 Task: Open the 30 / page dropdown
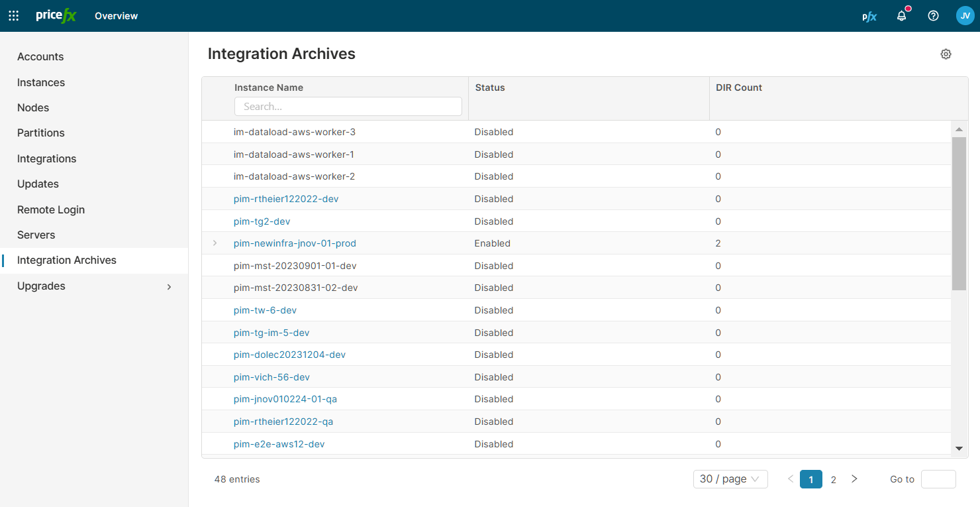(730, 479)
